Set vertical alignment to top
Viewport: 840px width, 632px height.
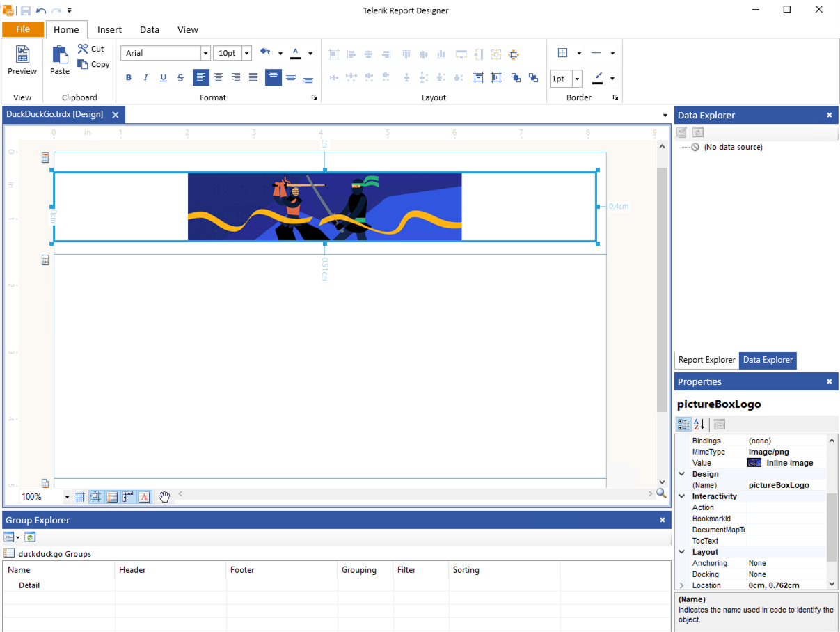[274, 77]
